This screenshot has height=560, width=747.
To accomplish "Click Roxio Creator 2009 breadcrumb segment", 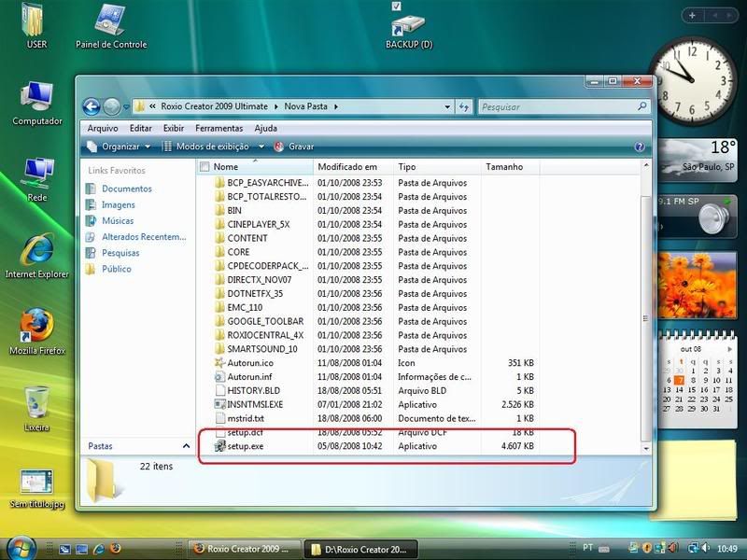I will (x=214, y=106).
